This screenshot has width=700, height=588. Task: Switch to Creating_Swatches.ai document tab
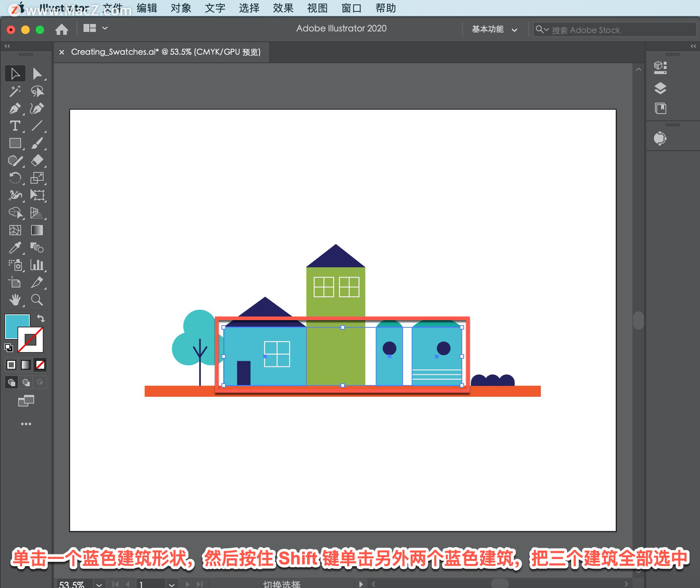pyautogui.click(x=166, y=52)
